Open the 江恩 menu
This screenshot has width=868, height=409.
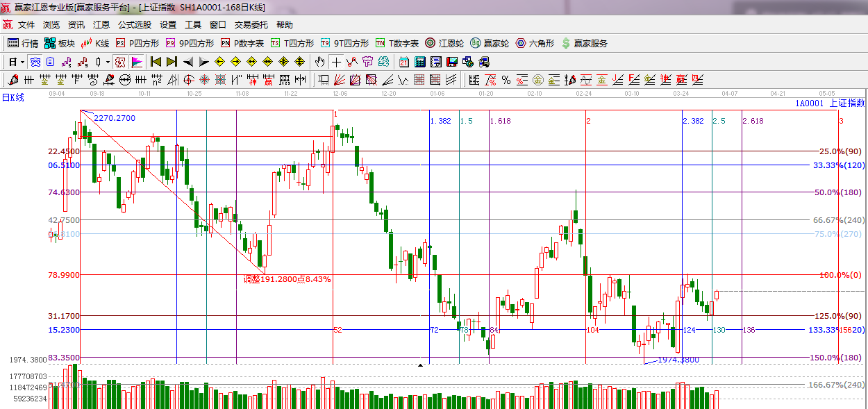(x=101, y=24)
